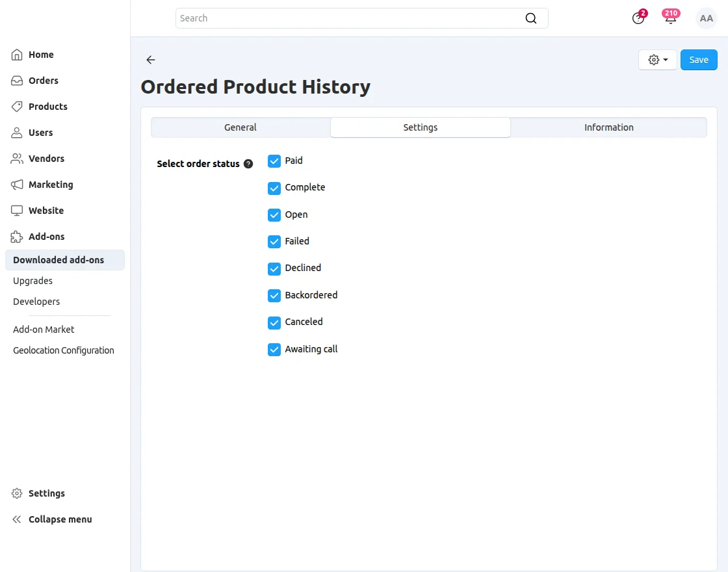Viewport: 728px width, 572px height.
Task: Click the Orders inbox icon
Action: click(x=17, y=81)
